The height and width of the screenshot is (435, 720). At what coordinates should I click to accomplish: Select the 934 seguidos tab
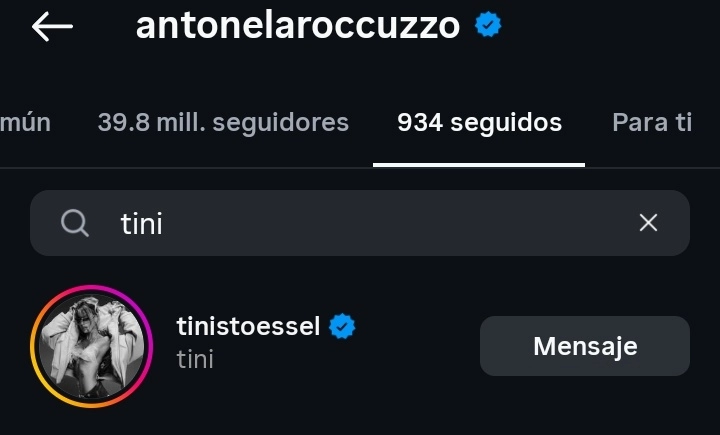(479, 123)
